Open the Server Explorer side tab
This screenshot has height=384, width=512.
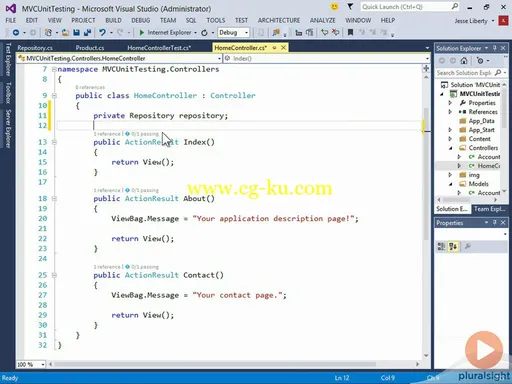(8, 128)
